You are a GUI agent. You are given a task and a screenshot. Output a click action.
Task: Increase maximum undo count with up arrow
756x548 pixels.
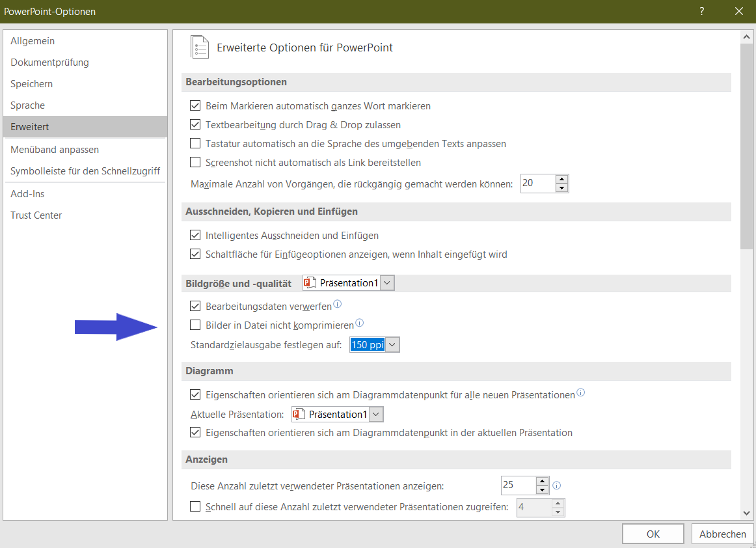click(562, 179)
